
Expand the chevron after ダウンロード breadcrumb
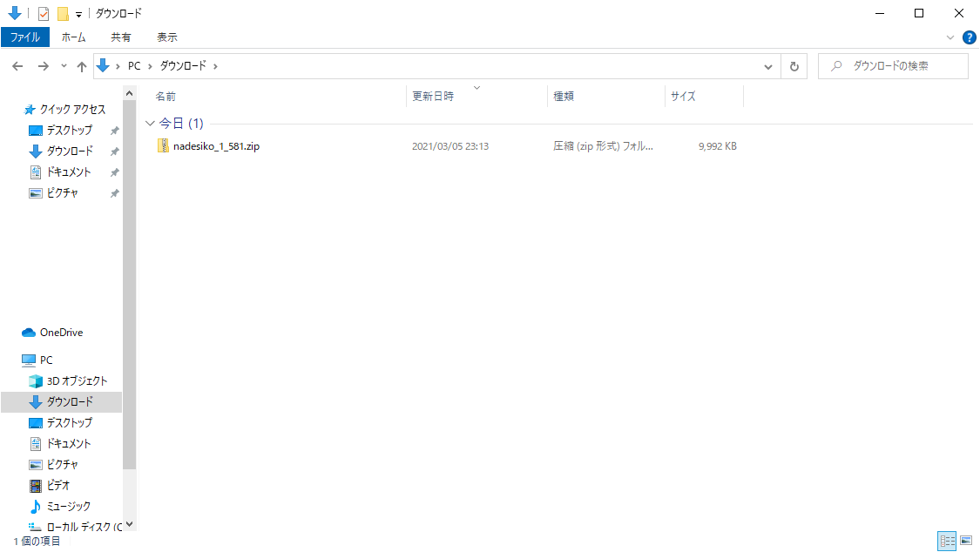click(x=215, y=66)
